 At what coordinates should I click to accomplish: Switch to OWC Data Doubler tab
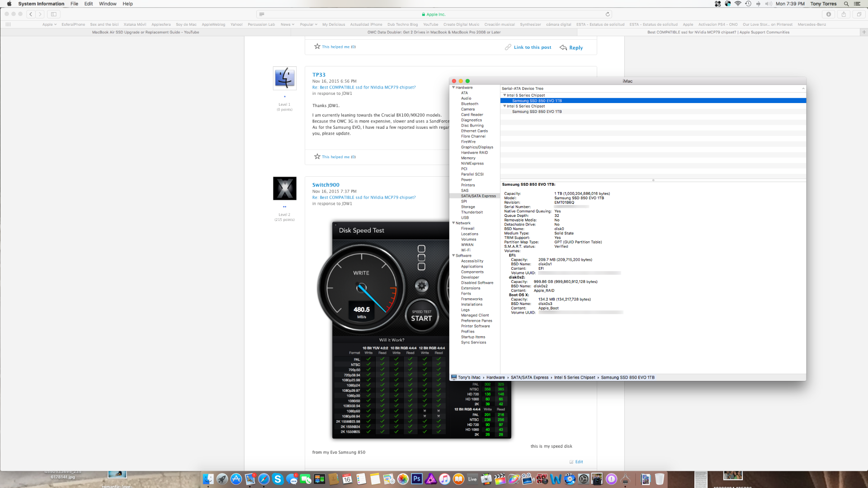pyautogui.click(x=434, y=32)
